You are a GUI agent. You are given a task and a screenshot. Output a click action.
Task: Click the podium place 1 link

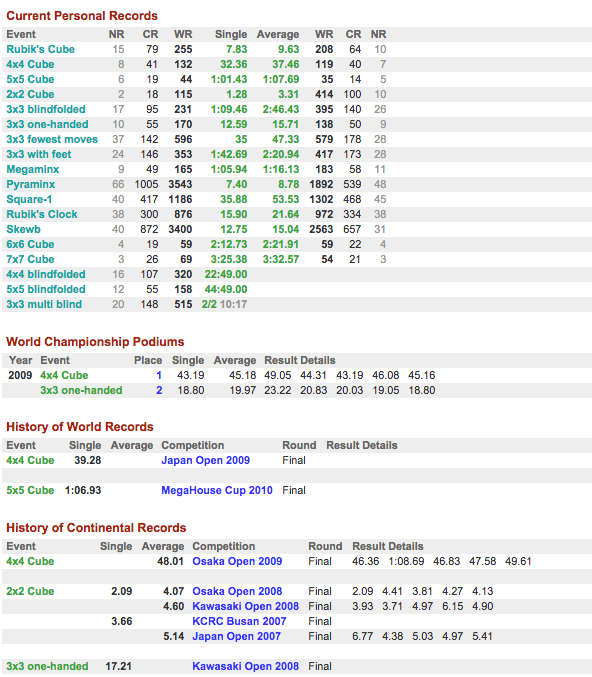(x=159, y=375)
